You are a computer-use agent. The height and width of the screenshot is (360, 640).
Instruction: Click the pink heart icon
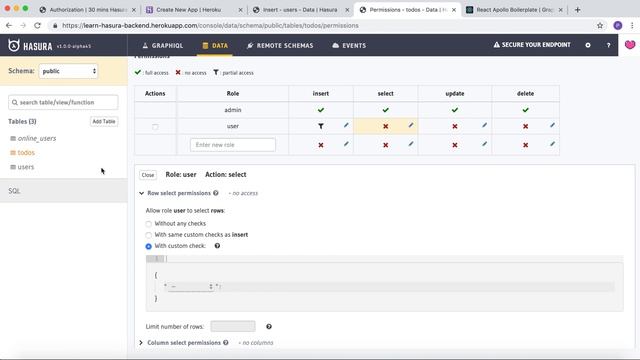coord(630,44)
